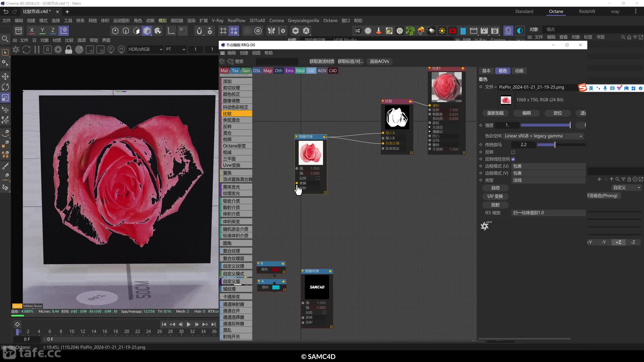This screenshot has width=644, height=362.
Task: Select the Mat tab in node editor
Action: point(224,71)
